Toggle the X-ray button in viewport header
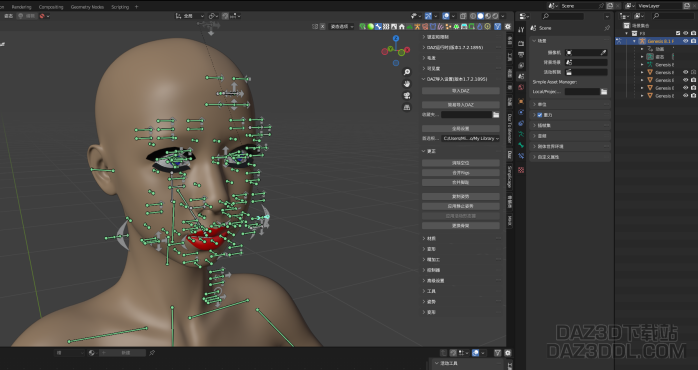The height and width of the screenshot is (370, 698). click(x=463, y=16)
